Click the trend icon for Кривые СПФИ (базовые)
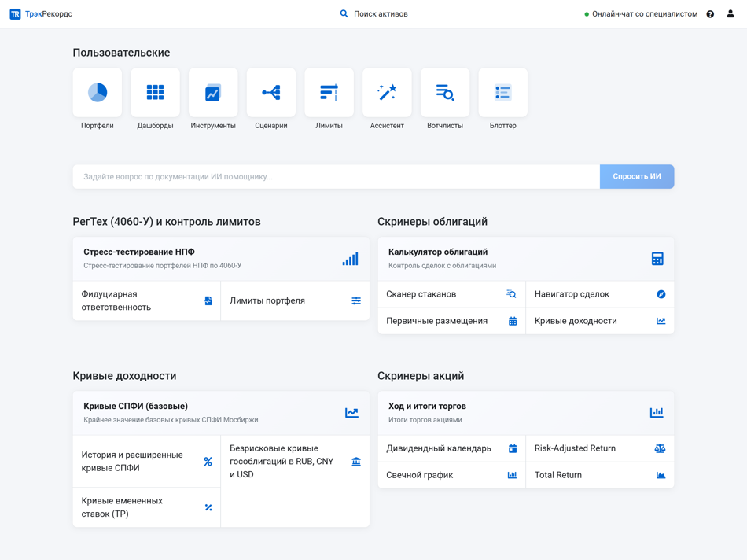Viewport: 747px width, 560px height. point(351,413)
